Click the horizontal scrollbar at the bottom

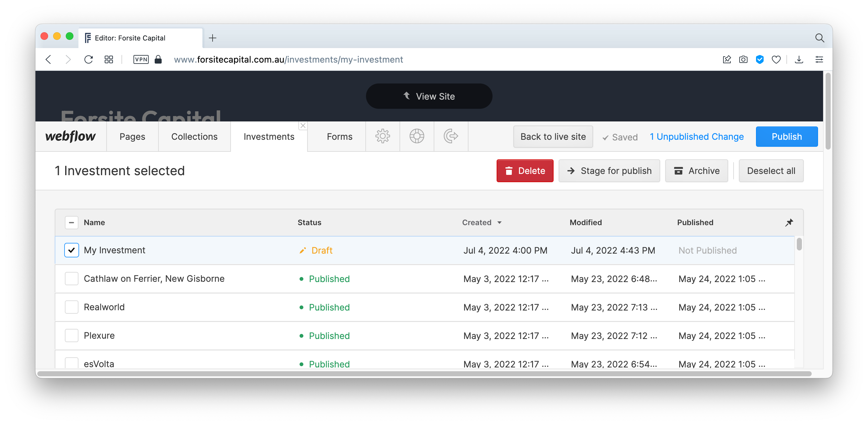424,373
